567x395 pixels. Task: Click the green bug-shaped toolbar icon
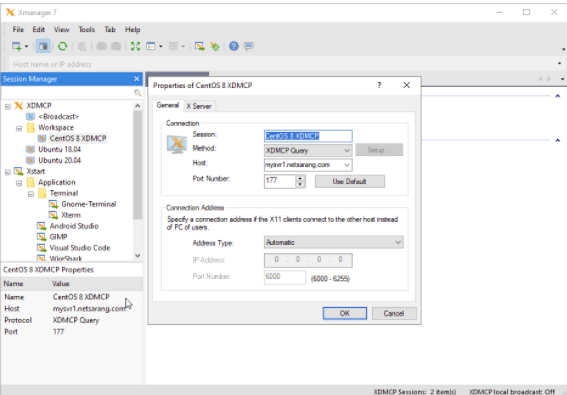(x=215, y=46)
